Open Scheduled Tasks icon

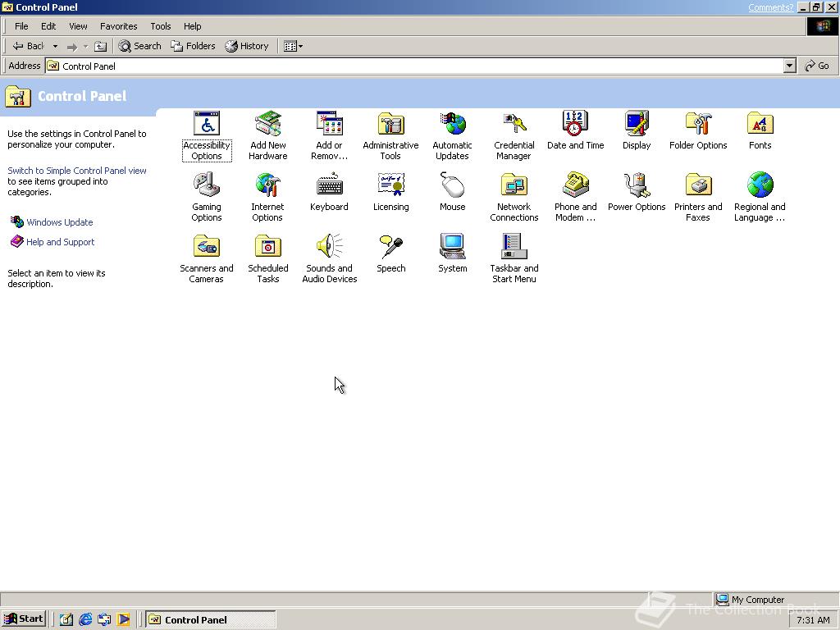tap(268, 246)
